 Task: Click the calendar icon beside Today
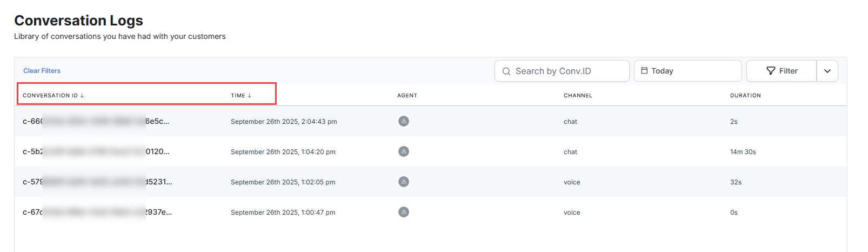644,71
